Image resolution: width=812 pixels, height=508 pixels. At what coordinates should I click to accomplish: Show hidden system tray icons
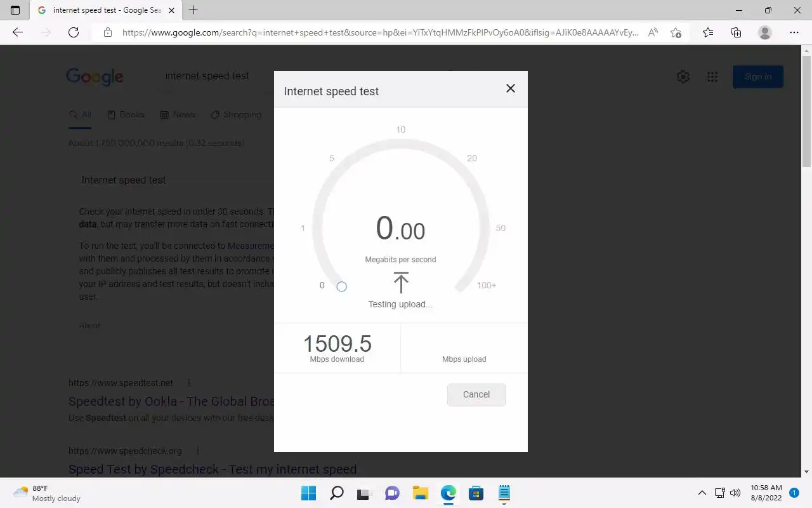(702, 493)
